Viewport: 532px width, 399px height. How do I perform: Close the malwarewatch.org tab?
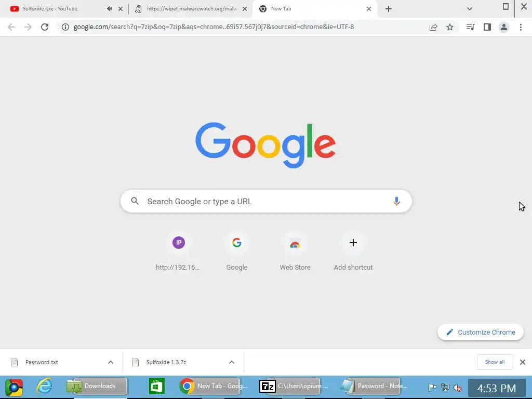(245, 9)
